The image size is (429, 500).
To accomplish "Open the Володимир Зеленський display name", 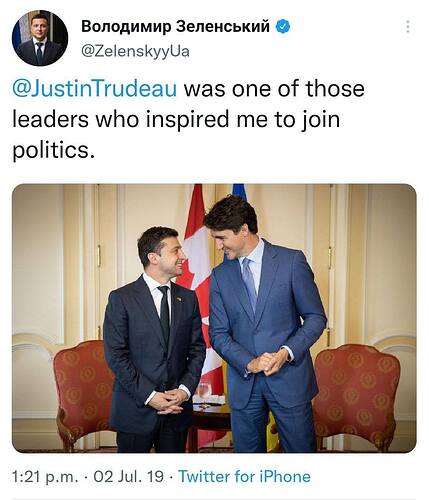I will point(175,26).
